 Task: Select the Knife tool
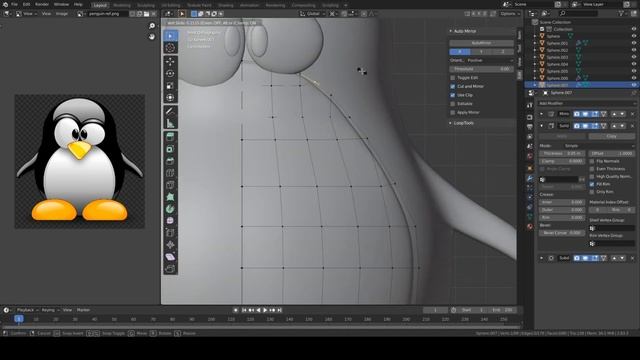click(170, 185)
